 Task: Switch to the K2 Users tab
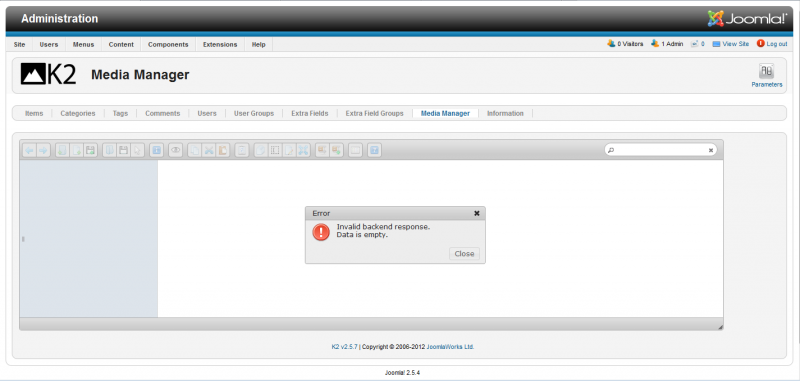207,113
